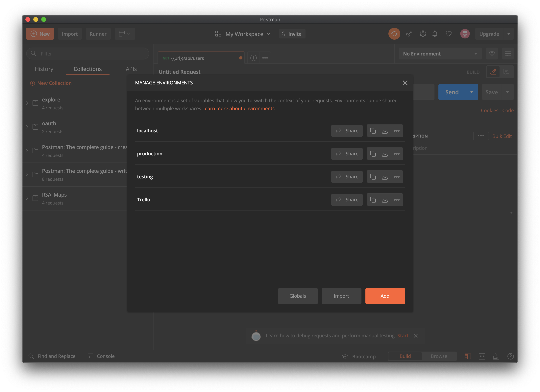The height and width of the screenshot is (392, 540).
Task: Switch to the Collections tab
Action: click(x=88, y=69)
